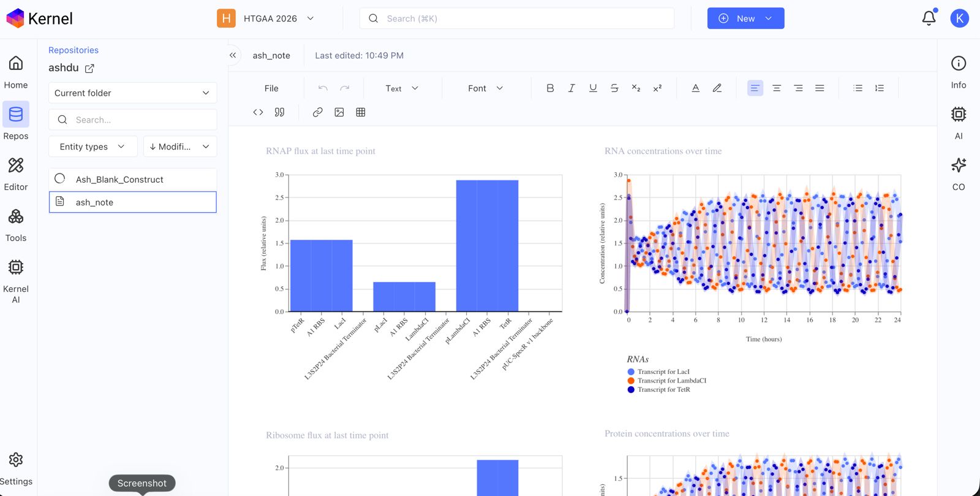The image size is (980, 496).
Task: Select Ash_Blank_Construct entry
Action: pyautogui.click(x=132, y=179)
